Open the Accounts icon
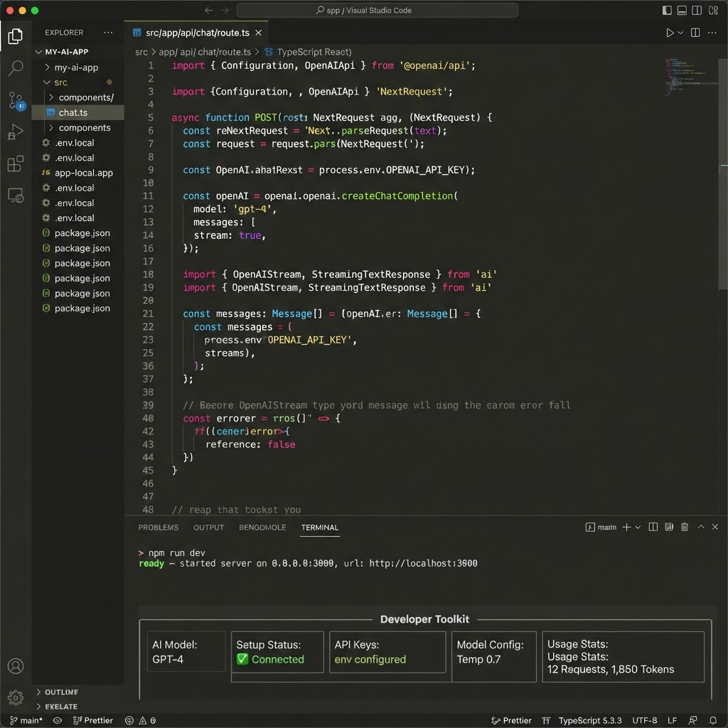Screen dimensions: 728x728 [x=16, y=665]
